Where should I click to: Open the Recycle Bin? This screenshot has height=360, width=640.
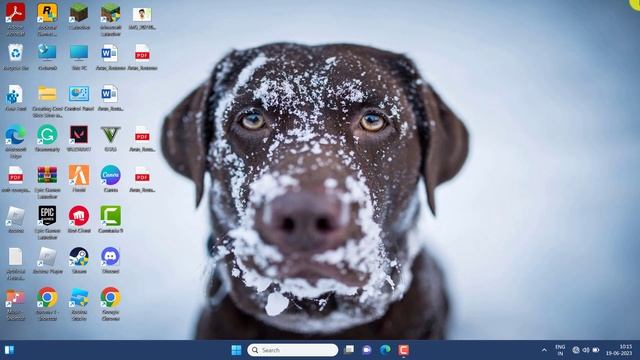pos(16,53)
